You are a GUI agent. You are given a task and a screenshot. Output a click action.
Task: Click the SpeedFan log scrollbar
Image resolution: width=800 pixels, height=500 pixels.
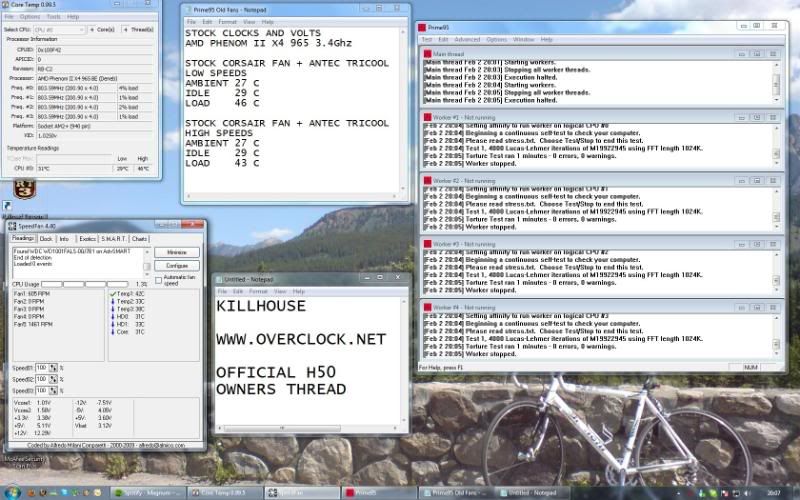click(x=147, y=263)
